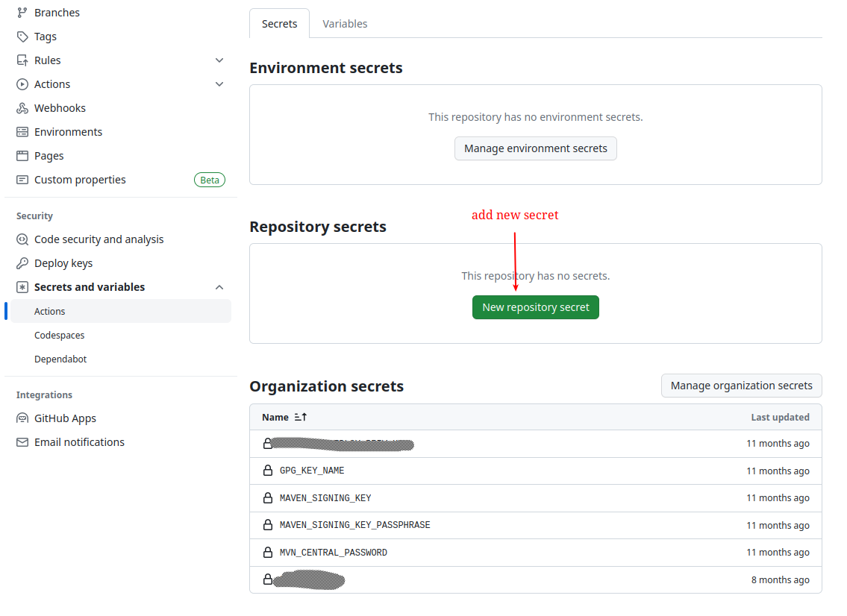Click lock icon beside MAVEN_SIGNING_KEY_PASSPHRASE

point(268,525)
